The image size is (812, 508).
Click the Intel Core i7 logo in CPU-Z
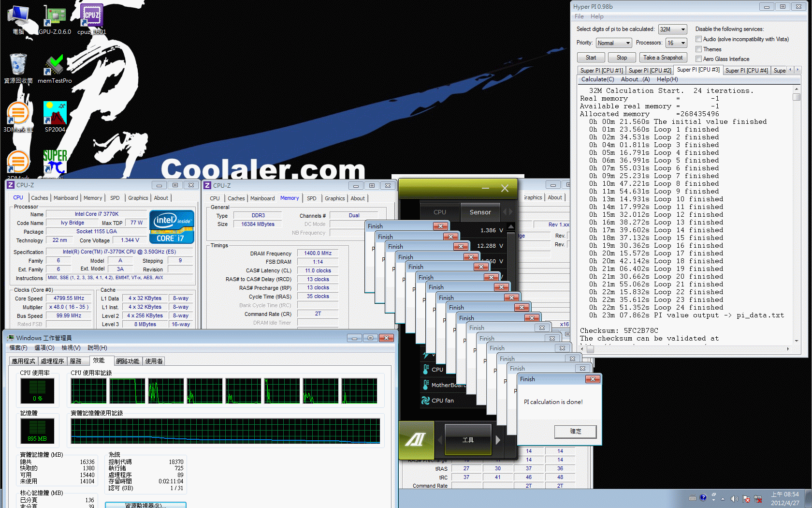(x=172, y=226)
